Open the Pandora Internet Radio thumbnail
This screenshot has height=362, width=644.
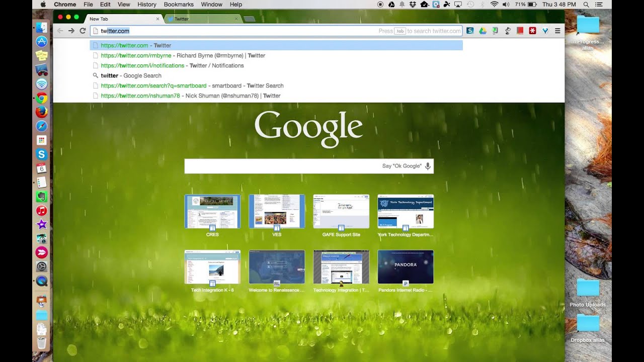point(406,267)
